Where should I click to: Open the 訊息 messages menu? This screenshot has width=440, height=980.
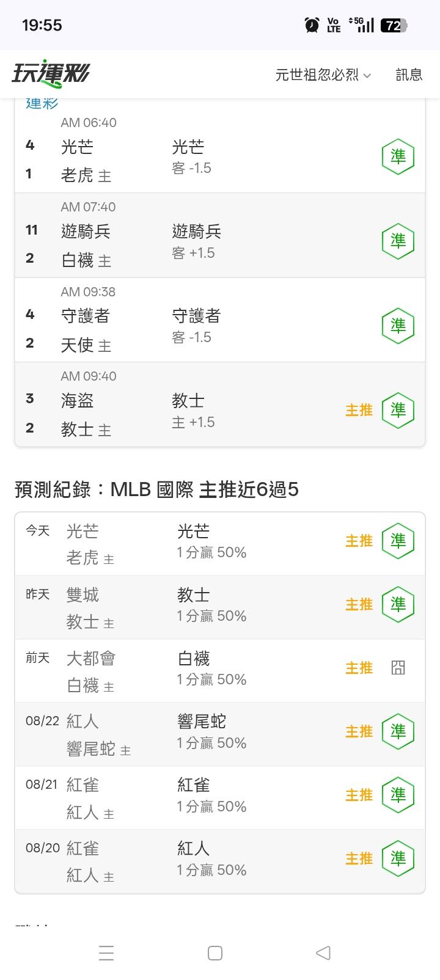[409, 75]
